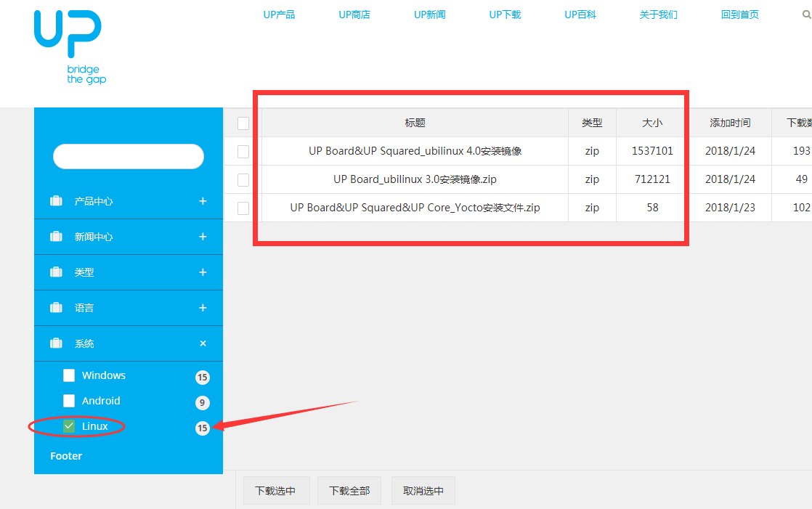Screen dimensions: 812x509
Task: Click the briefcase icon beside 类型
Action: pos(56,272)
